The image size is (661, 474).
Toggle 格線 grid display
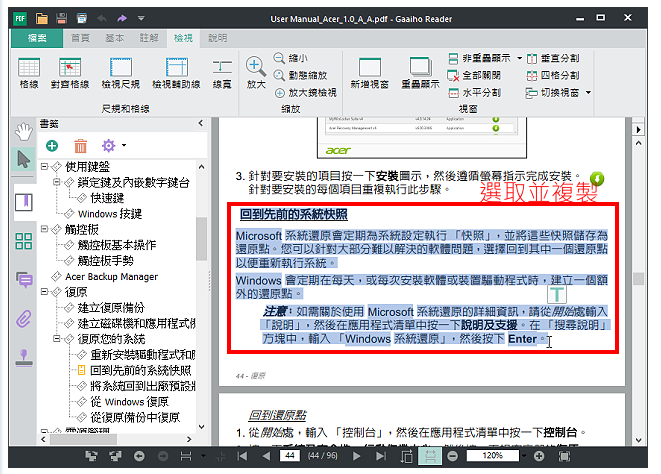click(29, 73)
